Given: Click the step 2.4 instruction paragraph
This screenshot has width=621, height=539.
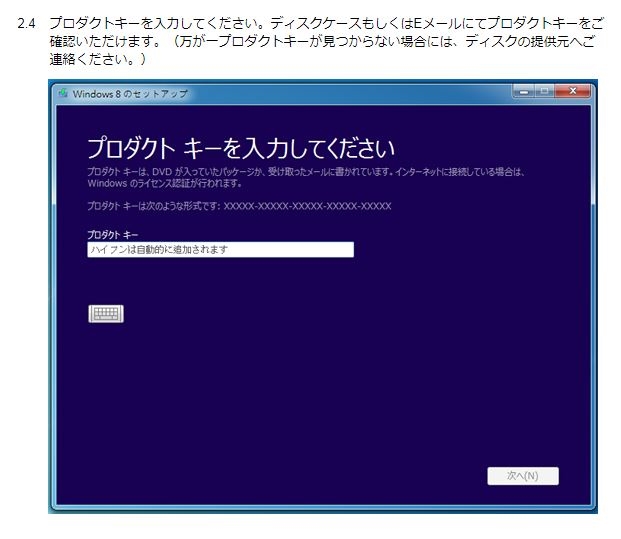Looking at the screenshot, I should 326,41.
